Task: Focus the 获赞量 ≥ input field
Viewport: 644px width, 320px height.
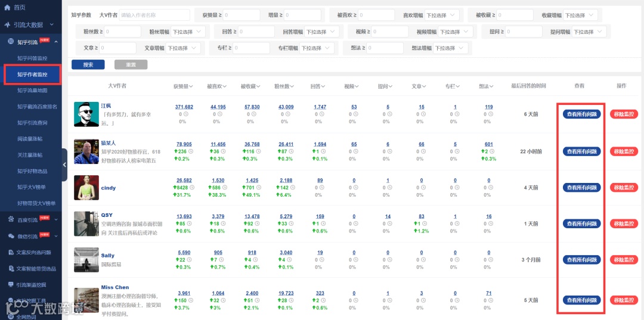Action: pos(241,15)
